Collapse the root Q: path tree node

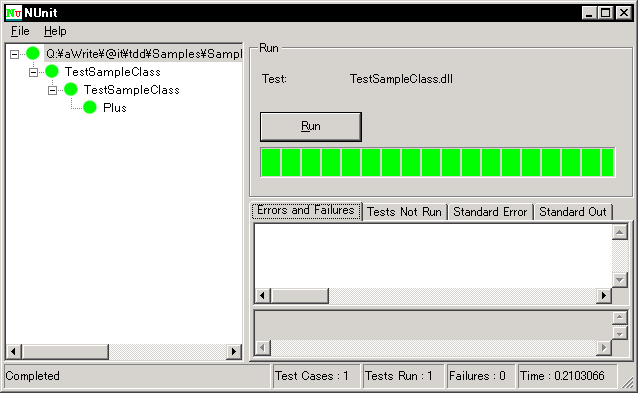pos(14,54)
